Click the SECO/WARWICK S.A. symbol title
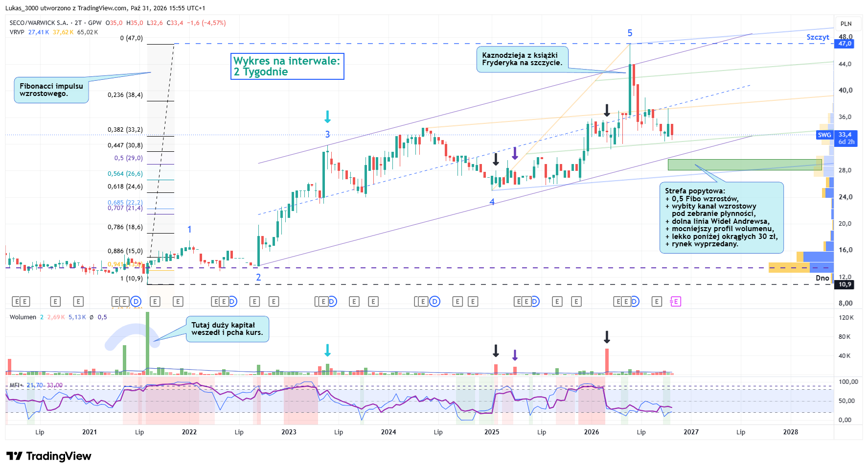 [39, 23]
